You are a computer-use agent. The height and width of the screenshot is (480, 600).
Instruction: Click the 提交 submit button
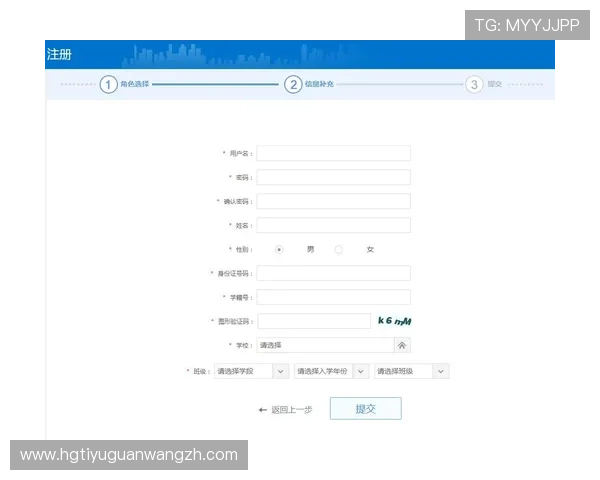click(366, 408)
